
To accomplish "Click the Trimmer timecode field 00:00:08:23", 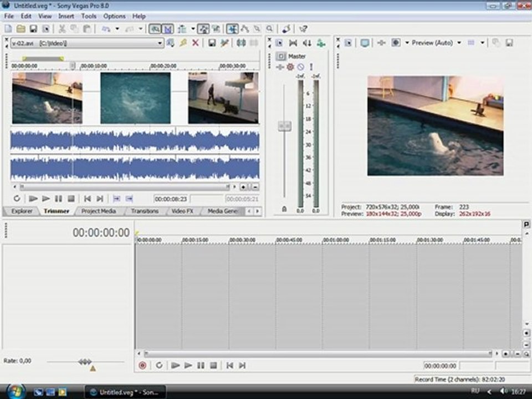I will pyautogui.click(x=171, y=199).
